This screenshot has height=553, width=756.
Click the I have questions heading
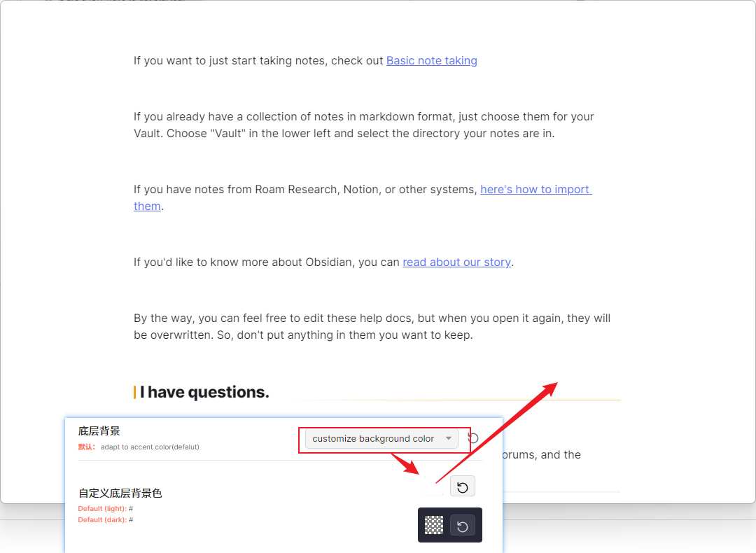coord(204,392)
